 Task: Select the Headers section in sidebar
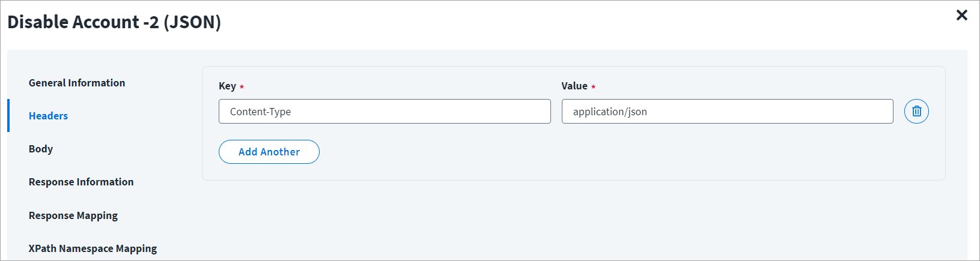[x=48, y=116]
